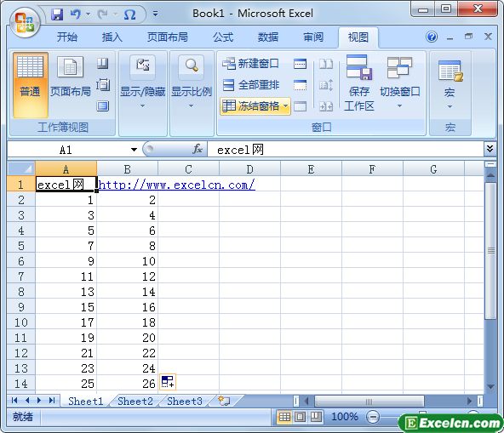
Task: Open the excelcn.com hyperlink in cell B1
Action: [176, 185]
